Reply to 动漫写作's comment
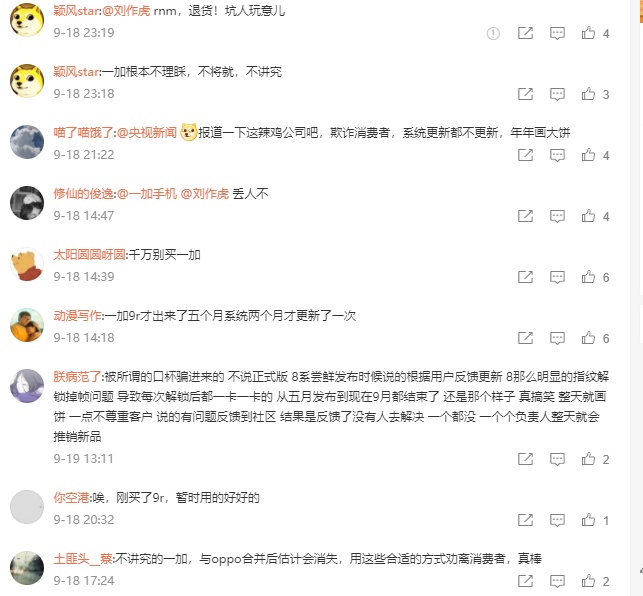 pos(557,338)
